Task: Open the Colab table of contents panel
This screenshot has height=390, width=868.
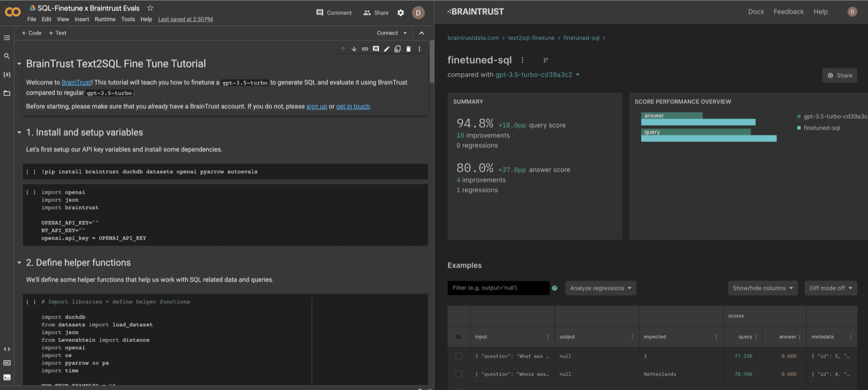Action: [7, 38]
